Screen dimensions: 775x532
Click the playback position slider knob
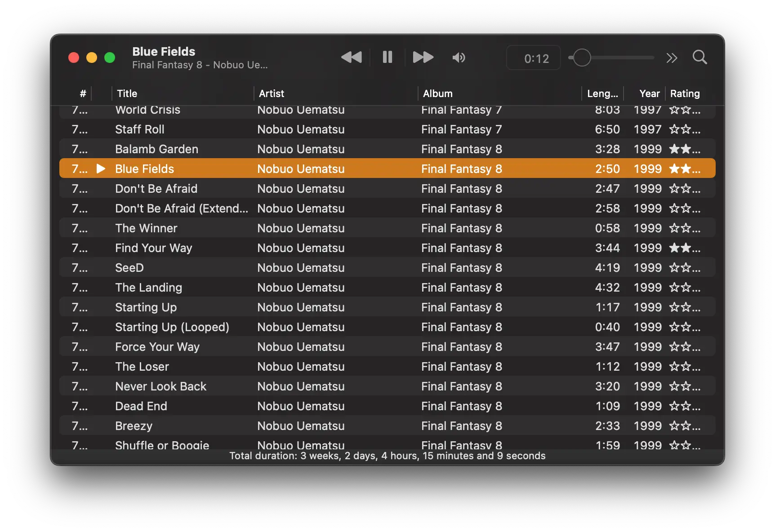tap(582, 58)
